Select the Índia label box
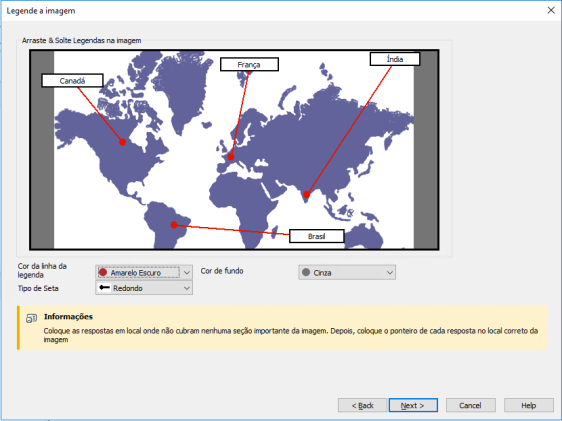The height and width of the screenshot is (421, 562). tap(395, 59)
